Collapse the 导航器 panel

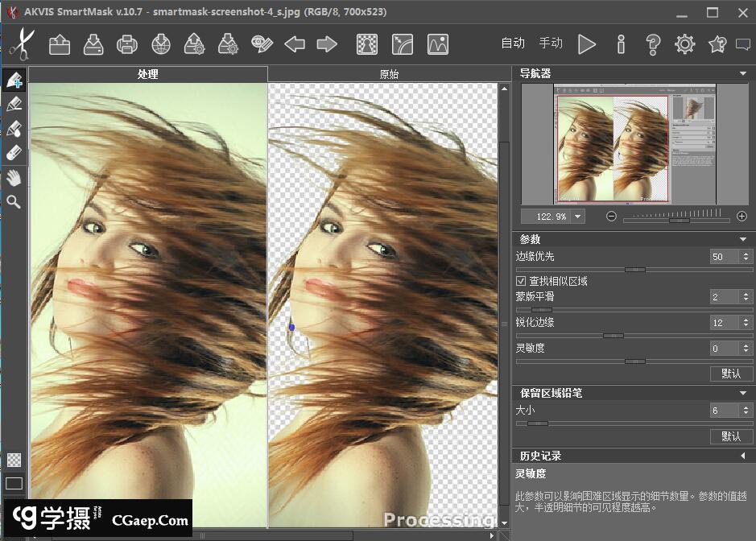pos(742,74)
